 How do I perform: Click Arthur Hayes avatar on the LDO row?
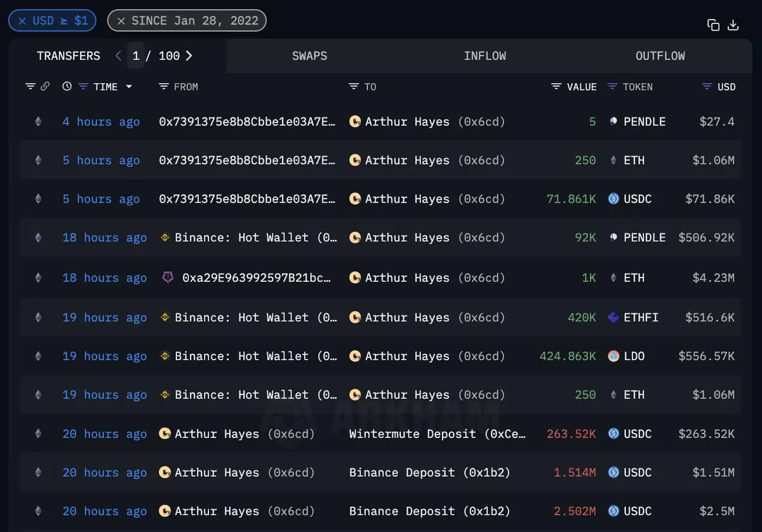(355, 356)
